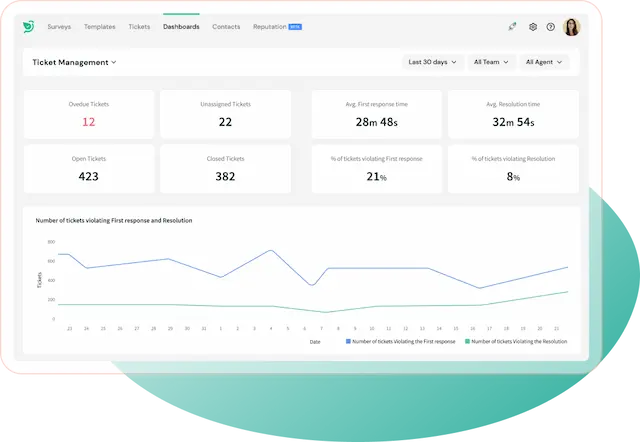Open the Last 30 days date filter
The image size is (640, 442).
[433, 62]
